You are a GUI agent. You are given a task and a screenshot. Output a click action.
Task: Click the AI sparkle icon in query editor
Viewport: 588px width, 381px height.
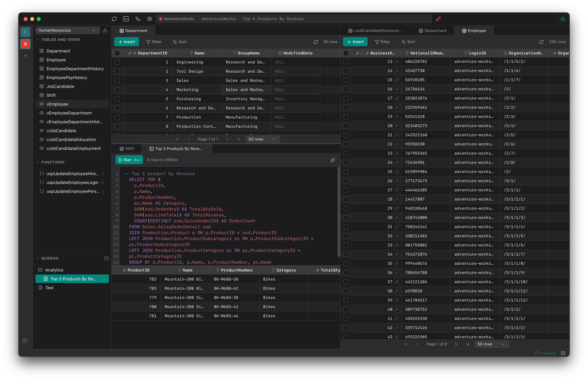tap(333, 160)
